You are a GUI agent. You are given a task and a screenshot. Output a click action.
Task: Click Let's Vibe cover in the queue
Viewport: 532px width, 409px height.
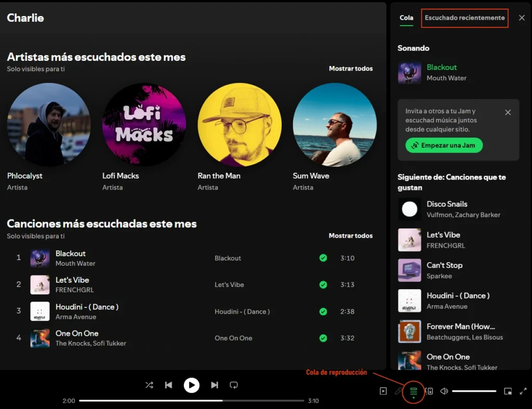coord(409,240)
